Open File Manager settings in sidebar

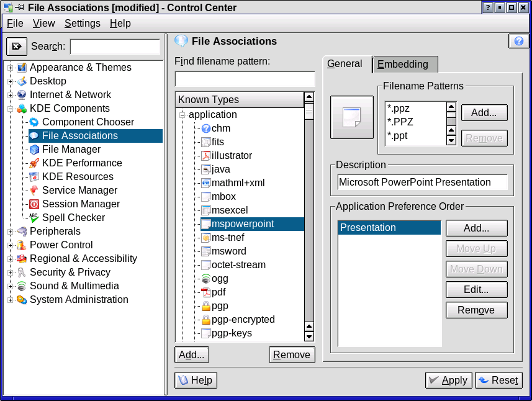tap(71, 150)
